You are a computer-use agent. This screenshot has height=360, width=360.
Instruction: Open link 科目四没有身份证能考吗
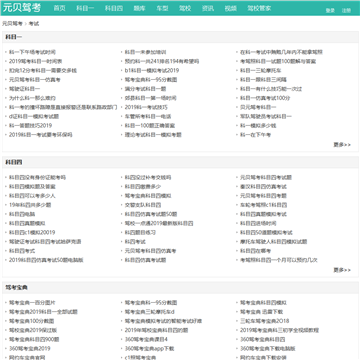(37, 177)
